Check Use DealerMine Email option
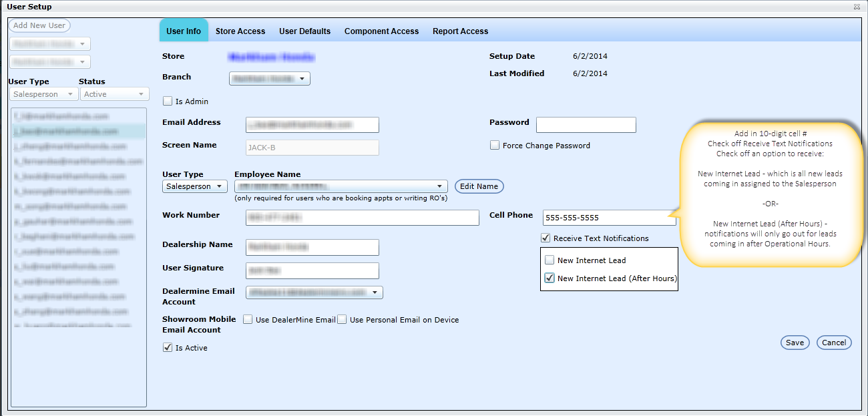This screenshot has width=868, height=416. 248,320
